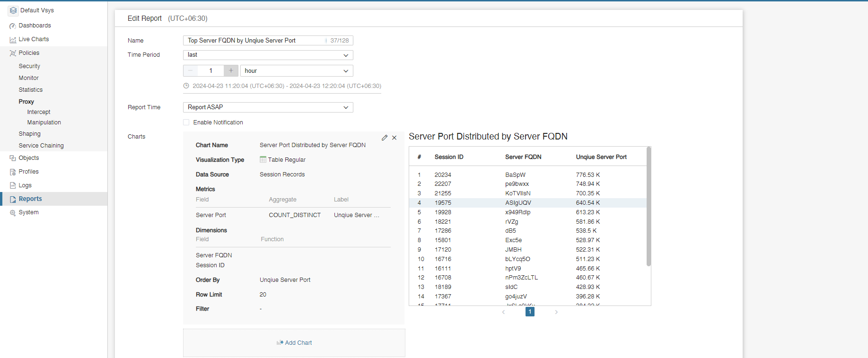The height and width of the screenshot is (358, 868).
Task: Click the pencil edit chart icon
Action: pos(385,138)
